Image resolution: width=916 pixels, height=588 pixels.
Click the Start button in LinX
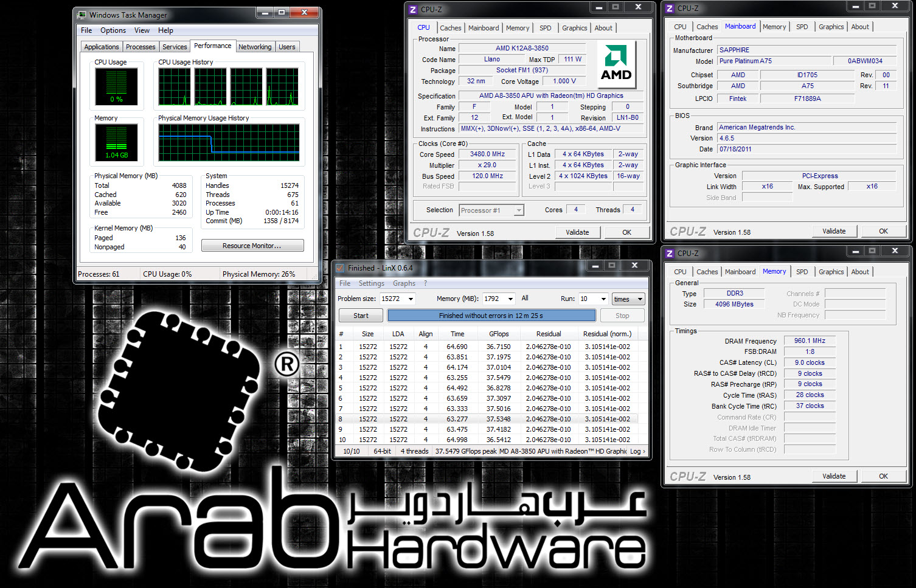(361, 316)
